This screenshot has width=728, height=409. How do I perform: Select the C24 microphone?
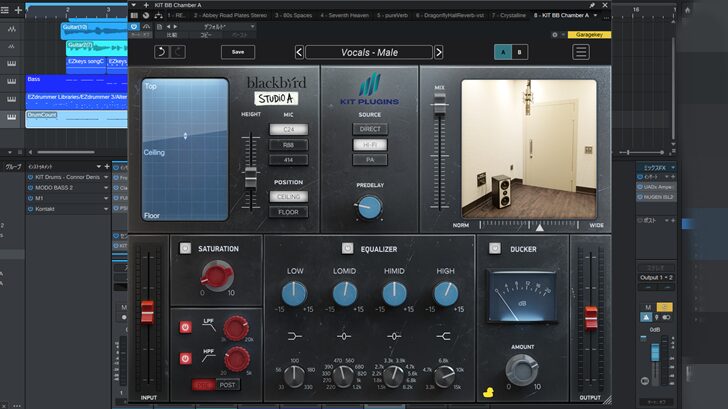click(288, 130)
